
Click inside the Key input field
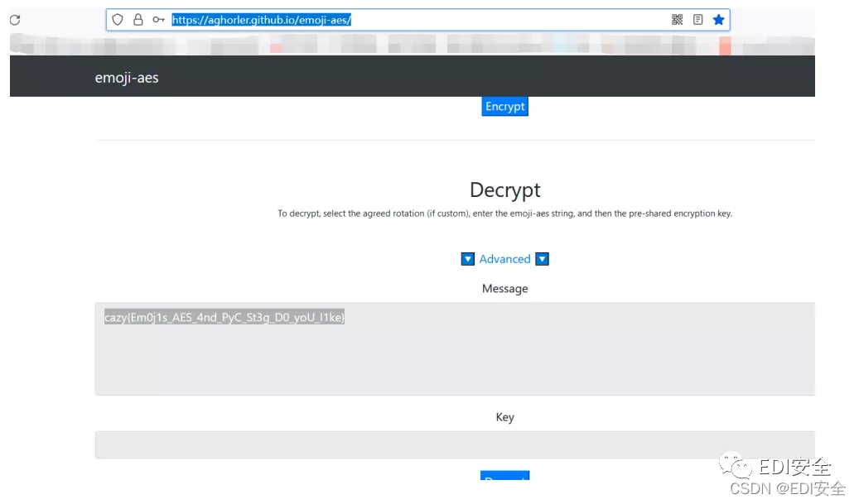pyautogui.click(x=455, y=444)
